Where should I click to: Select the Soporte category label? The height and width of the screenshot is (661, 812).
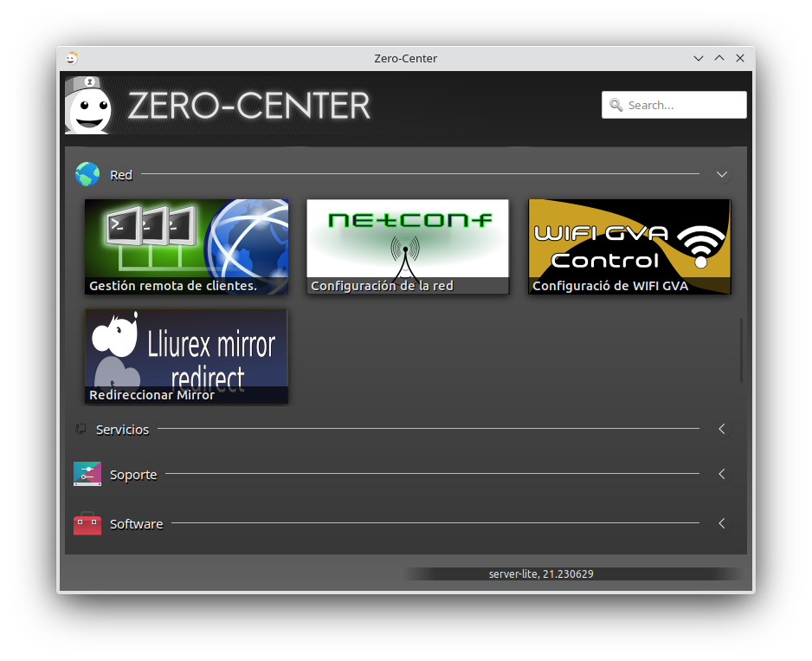tap(133, 475)
